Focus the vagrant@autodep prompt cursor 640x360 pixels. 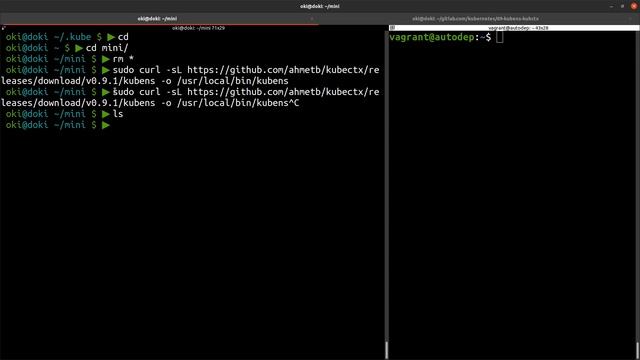click(500, 37)
